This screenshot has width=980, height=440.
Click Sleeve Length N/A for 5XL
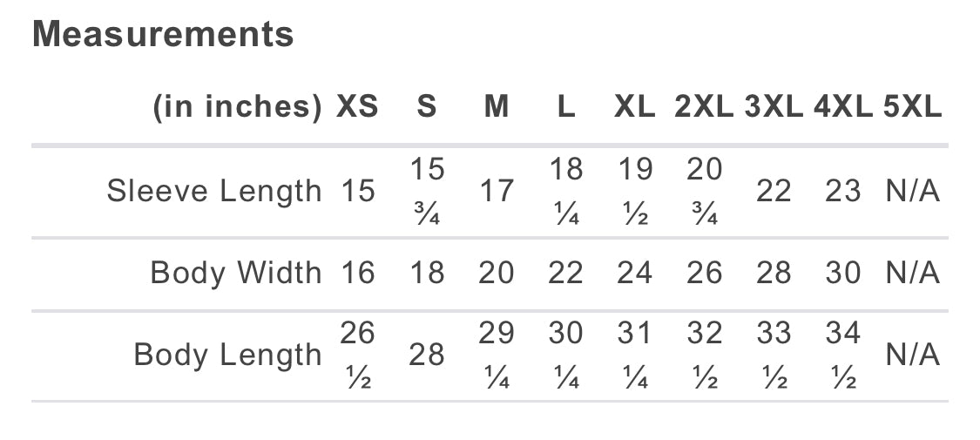coord(913,191)
